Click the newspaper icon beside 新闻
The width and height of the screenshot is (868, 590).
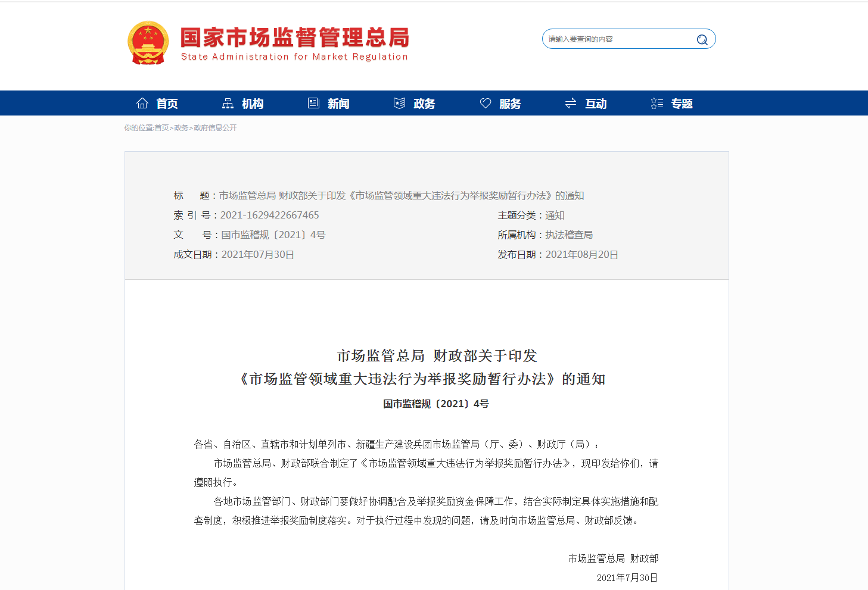[x=313, y=103]
